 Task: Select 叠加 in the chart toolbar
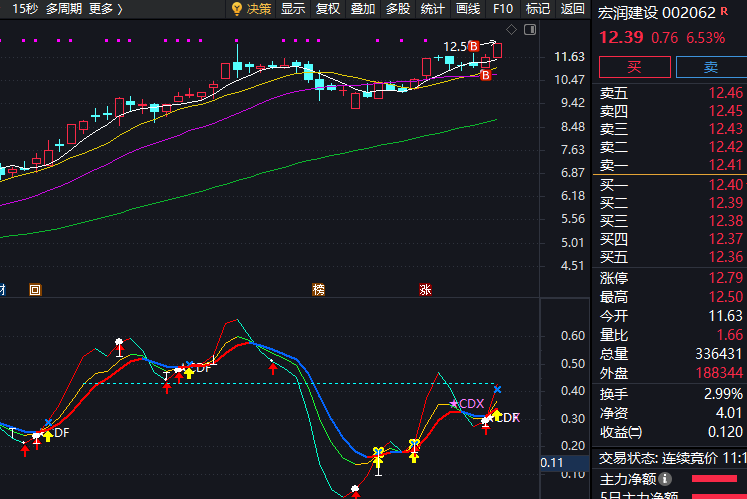pos(363,9)
